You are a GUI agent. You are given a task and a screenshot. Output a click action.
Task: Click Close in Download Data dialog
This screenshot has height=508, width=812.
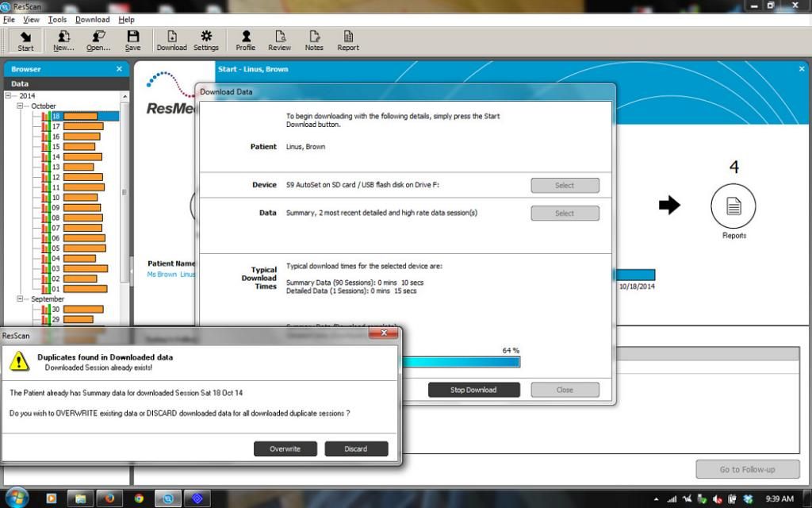coord(565,390)
